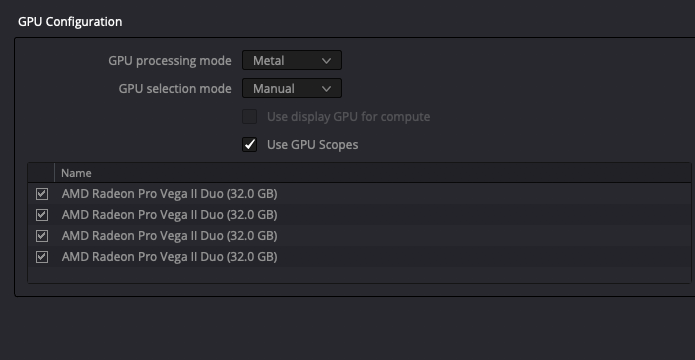This screenshot has width=695, height=360.
Task: Open the GPU selection mode dropdown showing Manual
Action: coord(292,88)
